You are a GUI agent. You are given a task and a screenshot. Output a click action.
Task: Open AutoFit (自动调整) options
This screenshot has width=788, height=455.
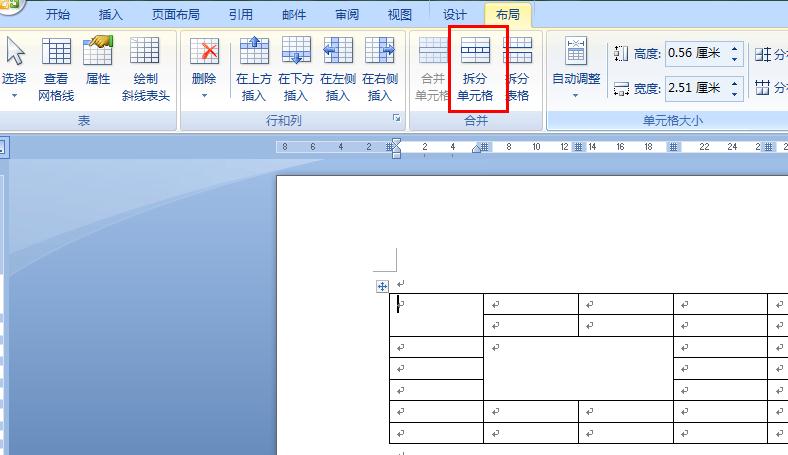(576, 68)
